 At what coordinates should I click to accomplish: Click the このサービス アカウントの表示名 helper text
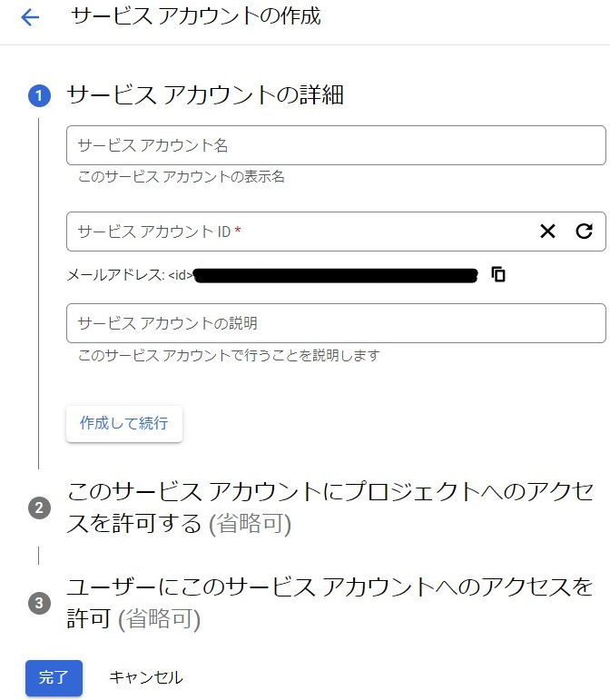tap(182, 177)
